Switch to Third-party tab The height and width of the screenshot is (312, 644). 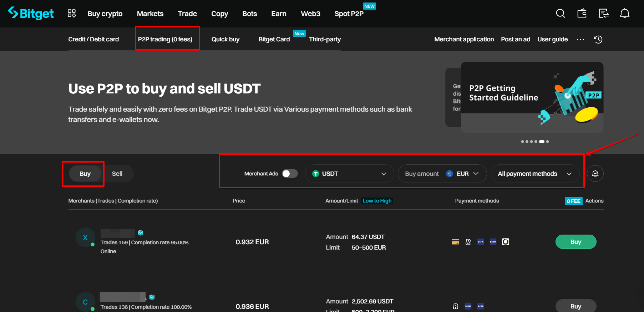[325, 39]
